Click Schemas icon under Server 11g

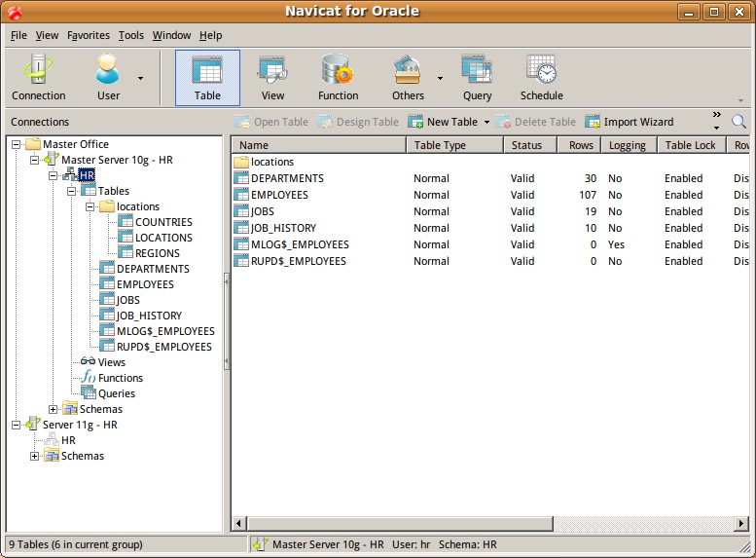tap(52, 455)
